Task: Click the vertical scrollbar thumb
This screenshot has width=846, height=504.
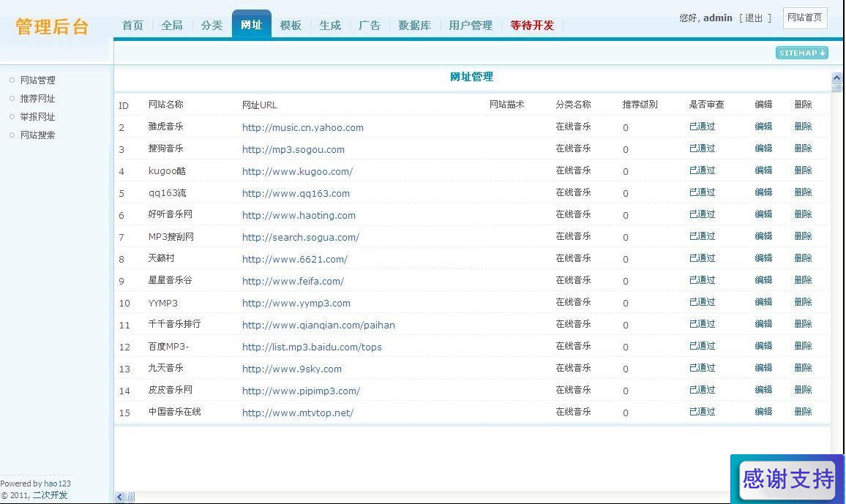Action: [836, 87]
